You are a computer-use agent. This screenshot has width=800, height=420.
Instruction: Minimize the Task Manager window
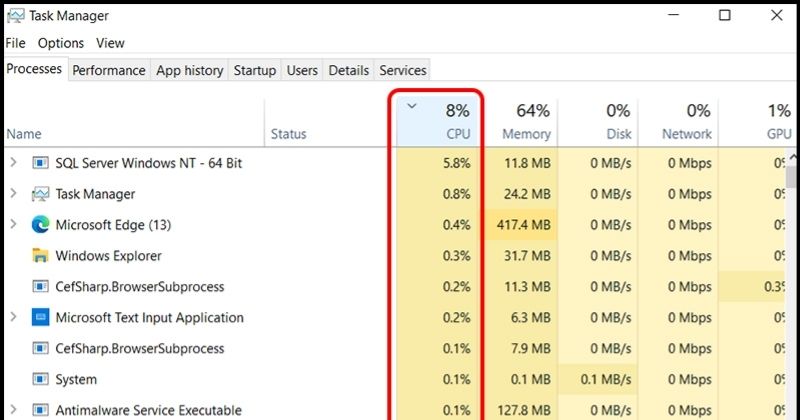click(673, 15)
